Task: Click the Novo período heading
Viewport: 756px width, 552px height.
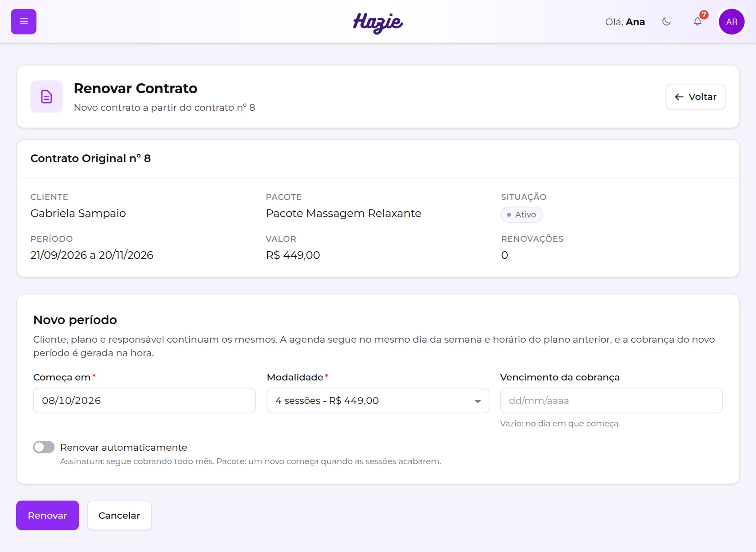Action: [75, 320]
